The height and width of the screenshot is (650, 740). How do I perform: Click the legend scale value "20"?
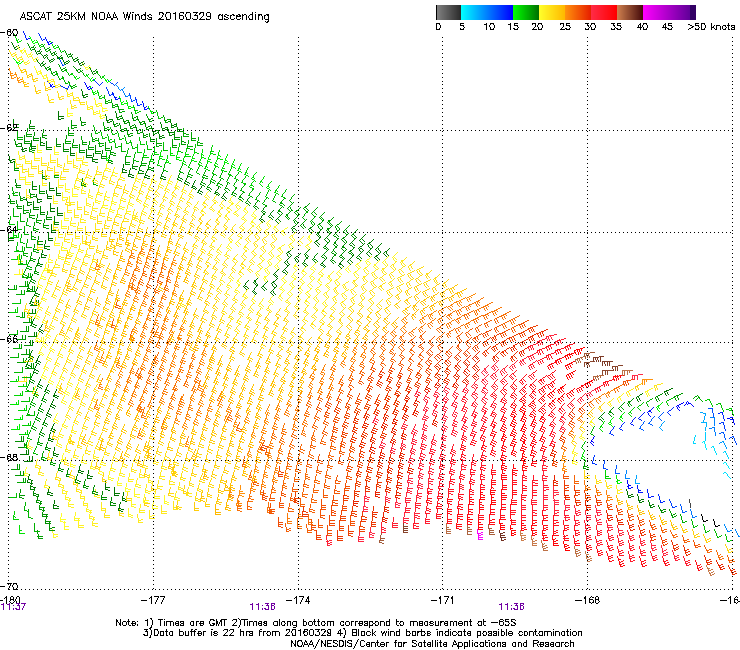tap(537, 27)
